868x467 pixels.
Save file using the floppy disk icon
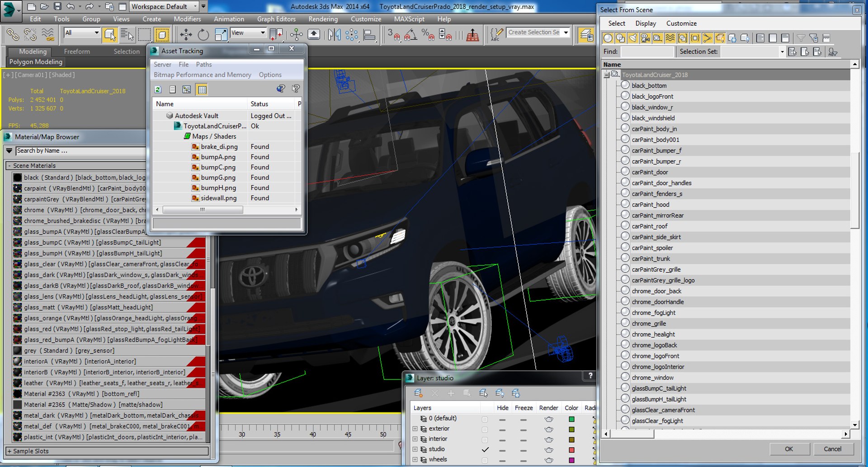57,6
